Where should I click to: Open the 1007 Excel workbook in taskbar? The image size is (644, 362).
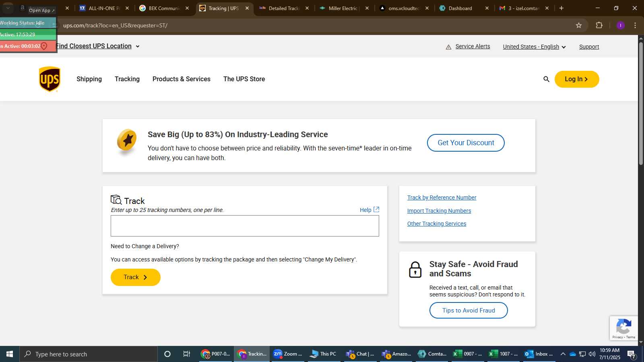click(504, 354)
